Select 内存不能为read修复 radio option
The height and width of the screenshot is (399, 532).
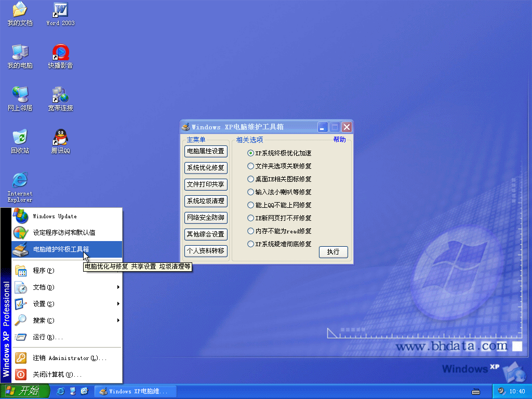coord(279,231)
